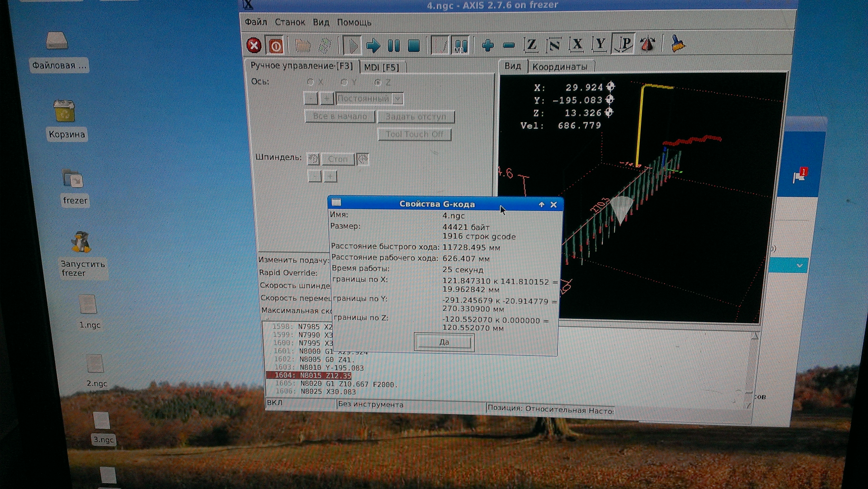Open the Станок menu

click(x=290, y=22)
